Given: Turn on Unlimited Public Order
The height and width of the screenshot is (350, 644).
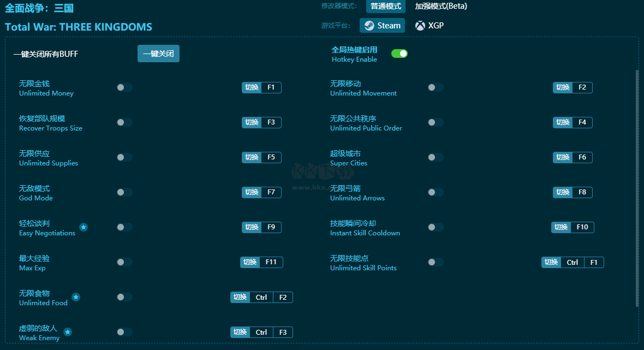Looking at the screenshot, I should pyautogui.click(x=436, y=122).
